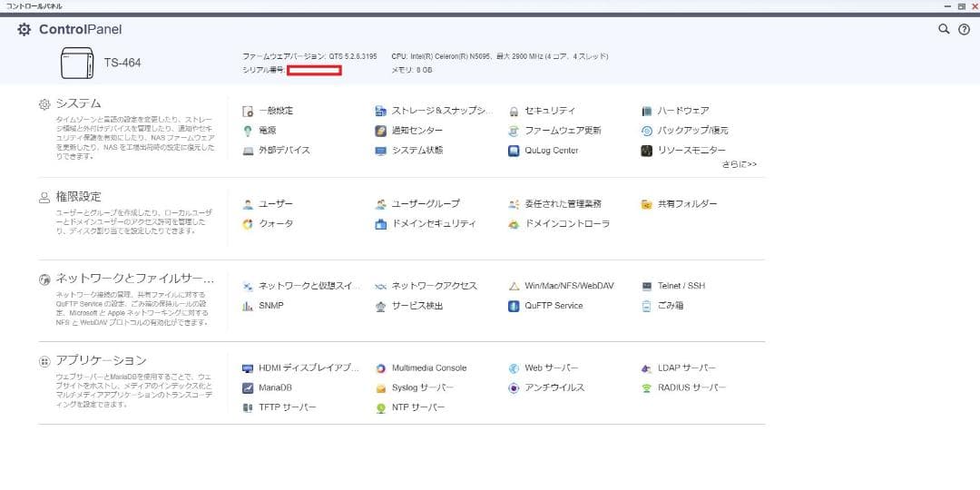Open System Status (システム状態) icon
Viewport: 980px width, 490px height.
(380, 151)
